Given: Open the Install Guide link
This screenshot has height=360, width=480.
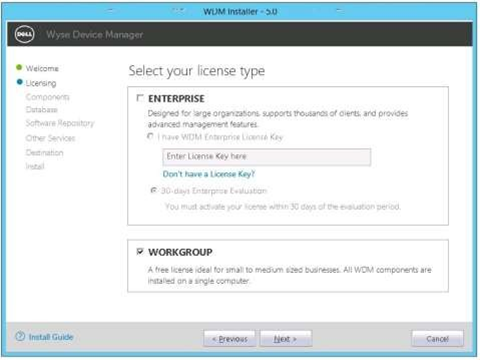Looking at the screenshot, I should 51,337.
